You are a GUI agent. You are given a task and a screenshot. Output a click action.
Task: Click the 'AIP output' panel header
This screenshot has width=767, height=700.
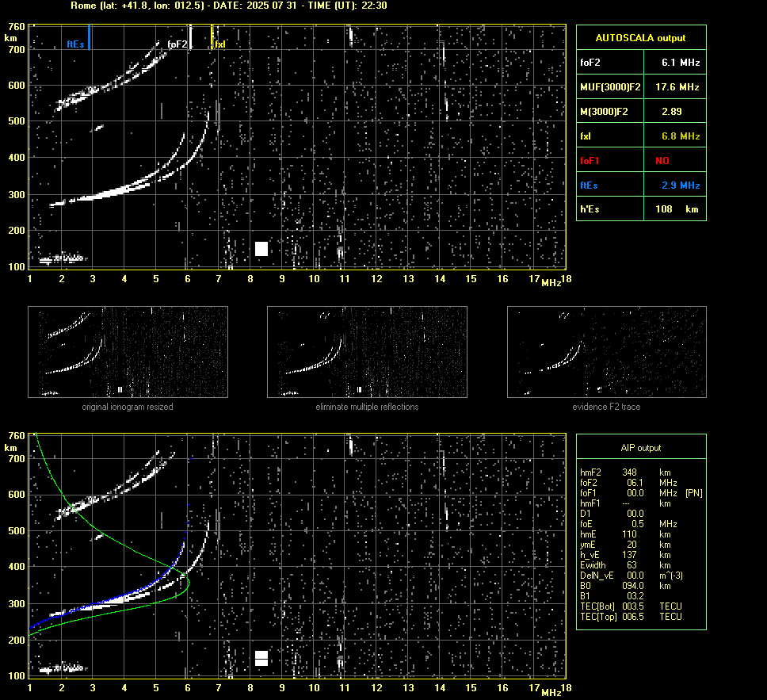pos(641,447)
